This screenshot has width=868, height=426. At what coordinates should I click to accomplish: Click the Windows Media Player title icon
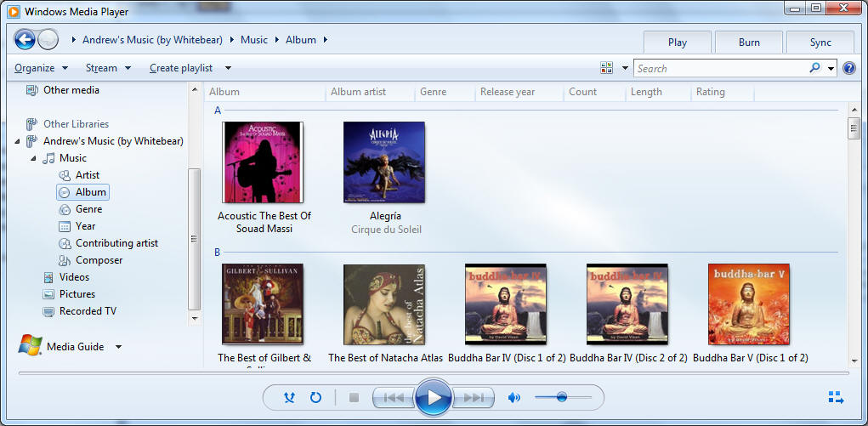[x=14, y=11]
